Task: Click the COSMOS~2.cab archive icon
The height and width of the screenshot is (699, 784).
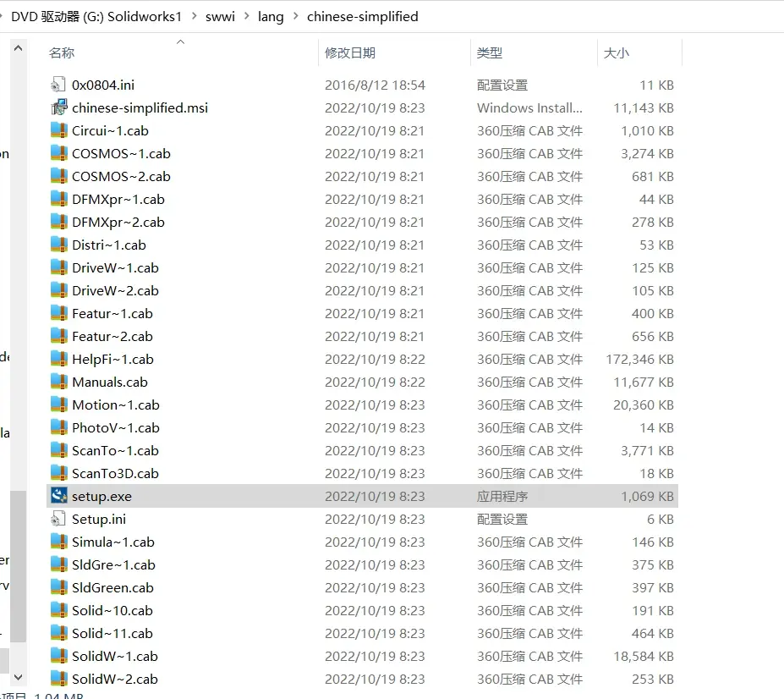Action: pos(58,176)
